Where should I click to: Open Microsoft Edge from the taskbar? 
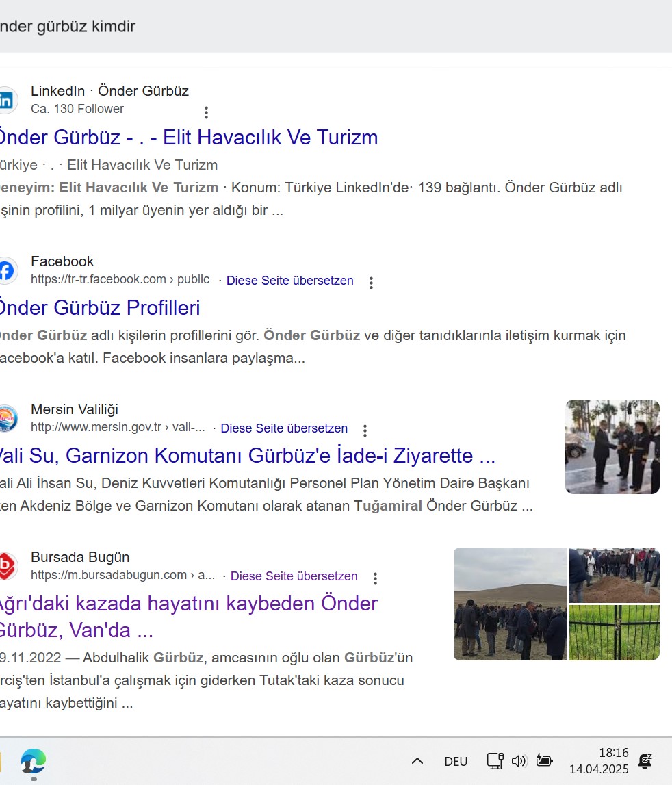34,762
